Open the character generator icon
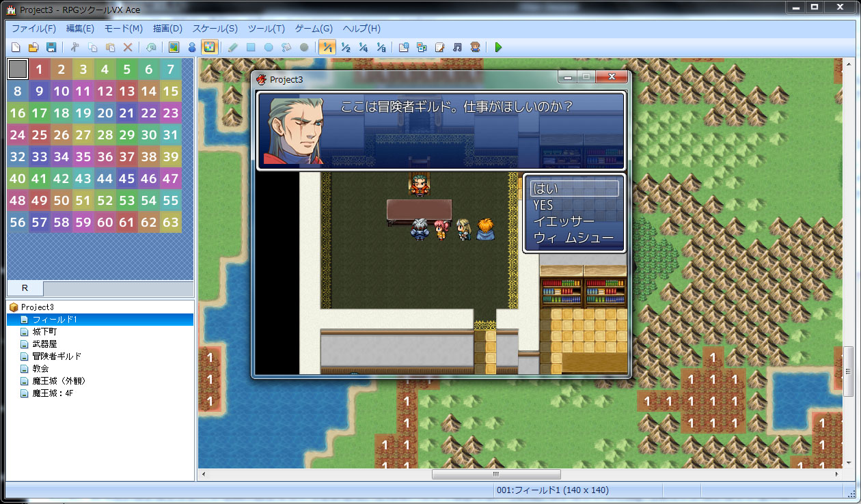 coord(475,48)
